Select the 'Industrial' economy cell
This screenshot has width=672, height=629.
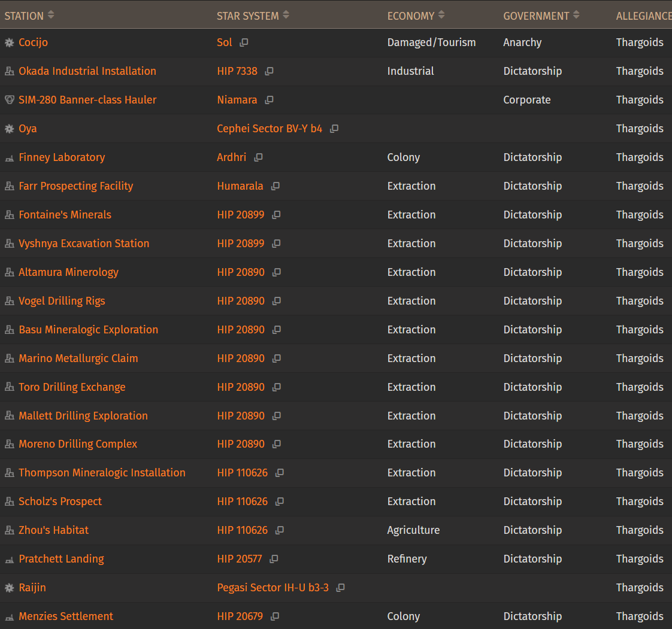[411, 71]
